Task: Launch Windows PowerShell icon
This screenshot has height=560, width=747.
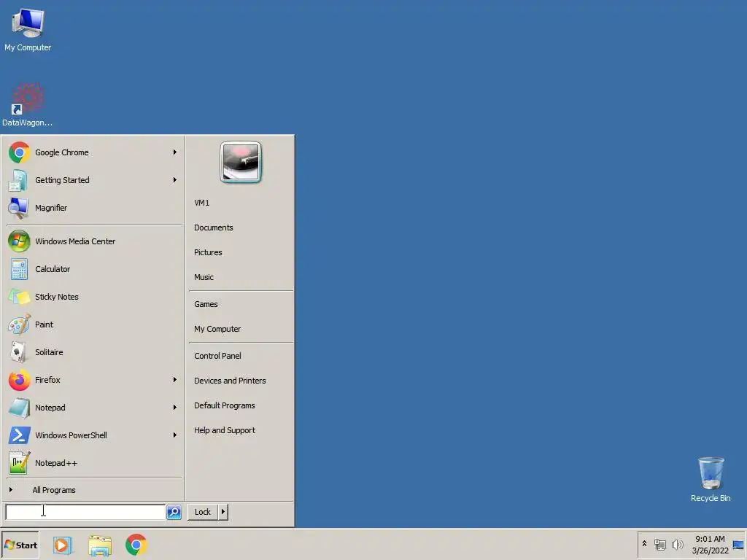Action: tap(18, 435)
